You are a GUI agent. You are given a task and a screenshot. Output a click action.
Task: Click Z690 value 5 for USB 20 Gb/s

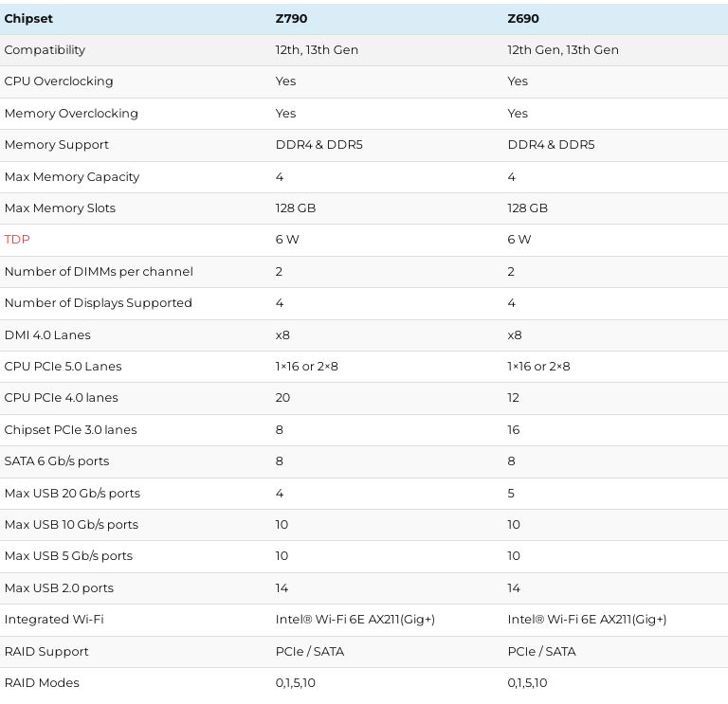pyautogui.click(x=511, y=493)
